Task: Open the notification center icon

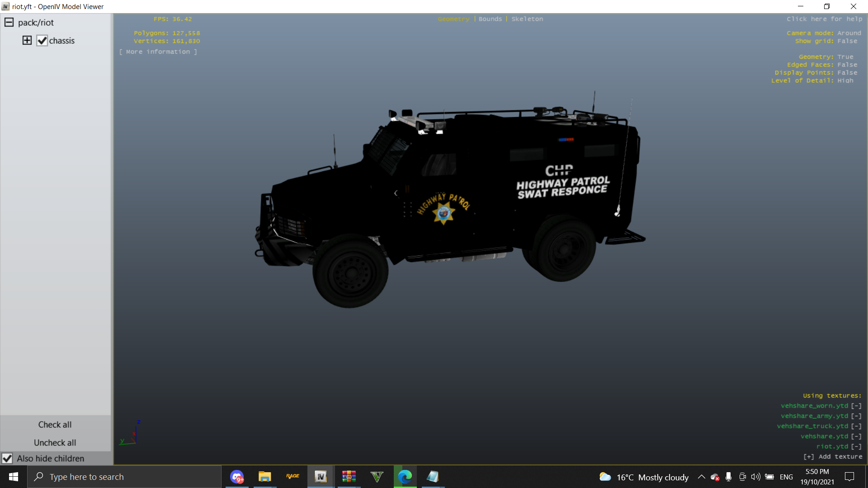Action: click(x=849, y=477)
